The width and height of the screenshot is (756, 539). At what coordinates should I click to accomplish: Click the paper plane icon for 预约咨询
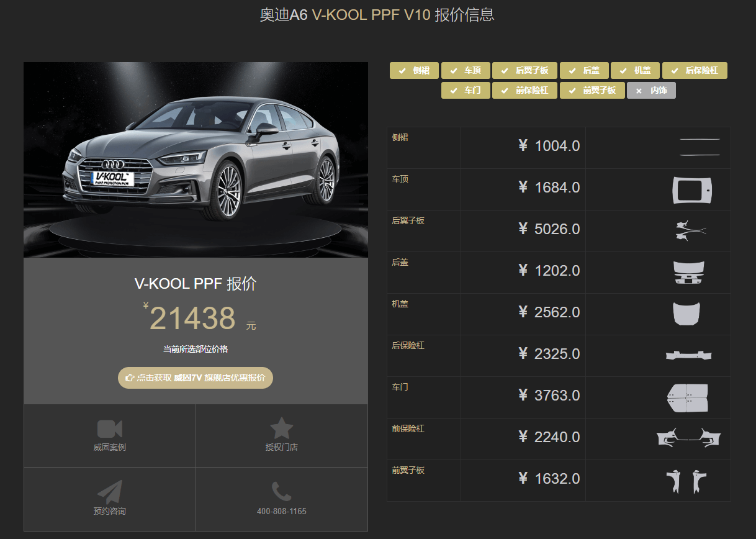110,492
